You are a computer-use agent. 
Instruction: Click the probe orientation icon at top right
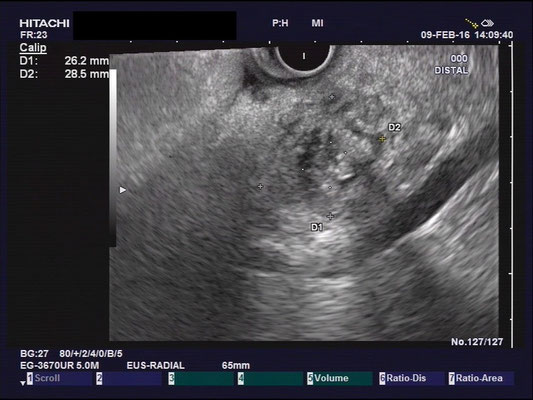point(488,23)
